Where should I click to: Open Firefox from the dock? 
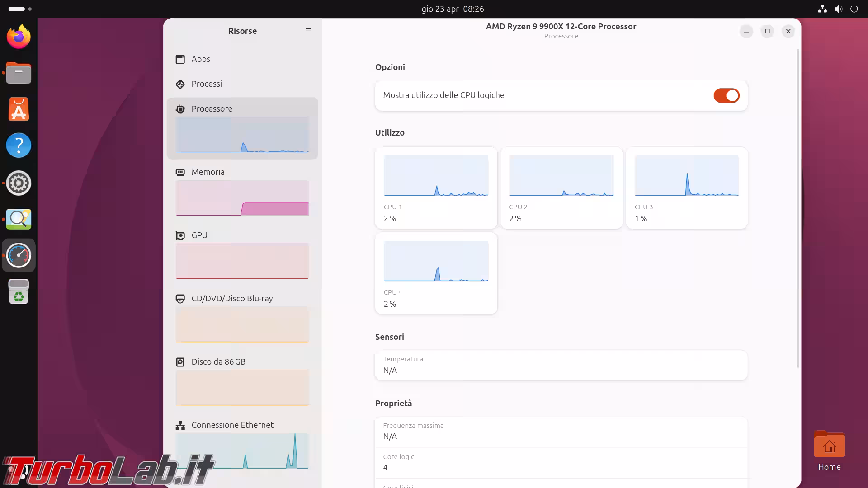(19, 37)
